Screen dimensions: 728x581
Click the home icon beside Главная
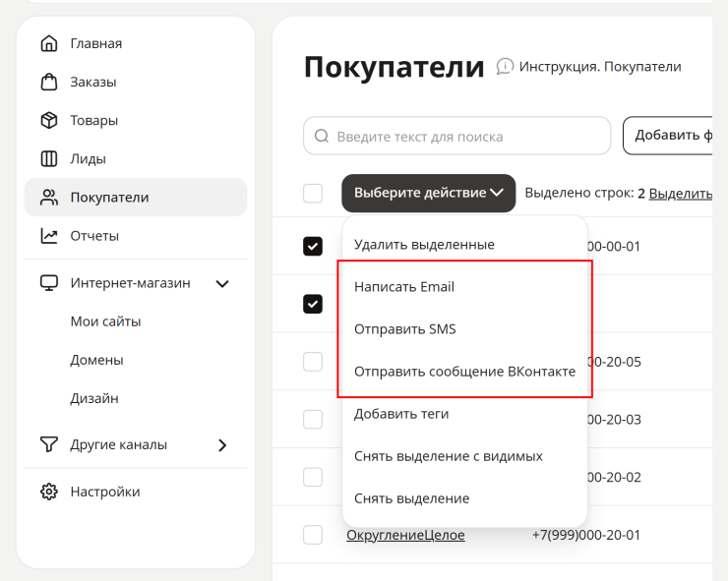(49, 43)
